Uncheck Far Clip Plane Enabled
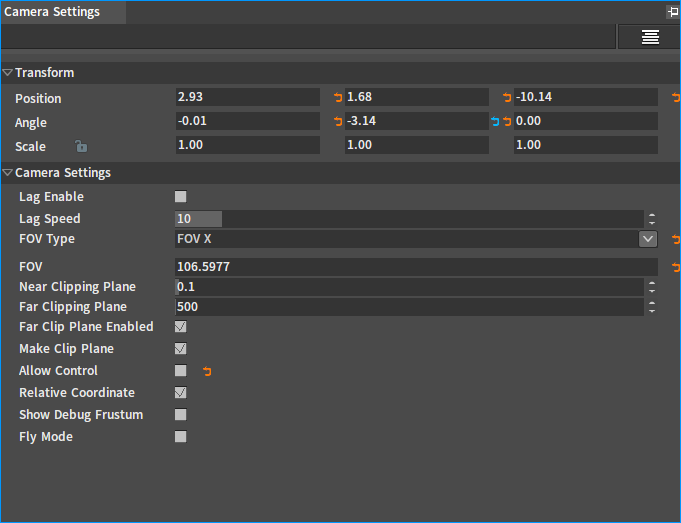 pyautogui.click(x=181, y=327)
